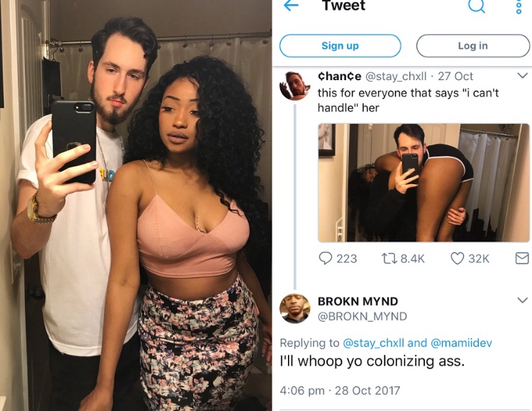
Task: Expand the chevron on BROKN MYND's reply
Action: (523, 300)
